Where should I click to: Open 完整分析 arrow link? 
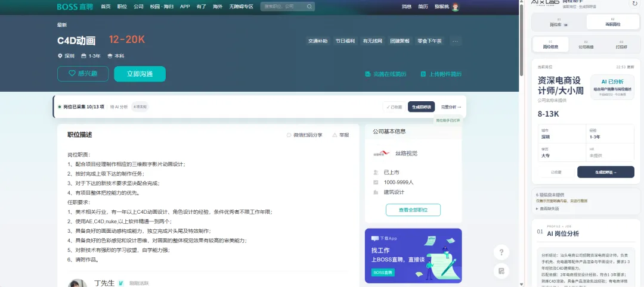coord(451,107)
